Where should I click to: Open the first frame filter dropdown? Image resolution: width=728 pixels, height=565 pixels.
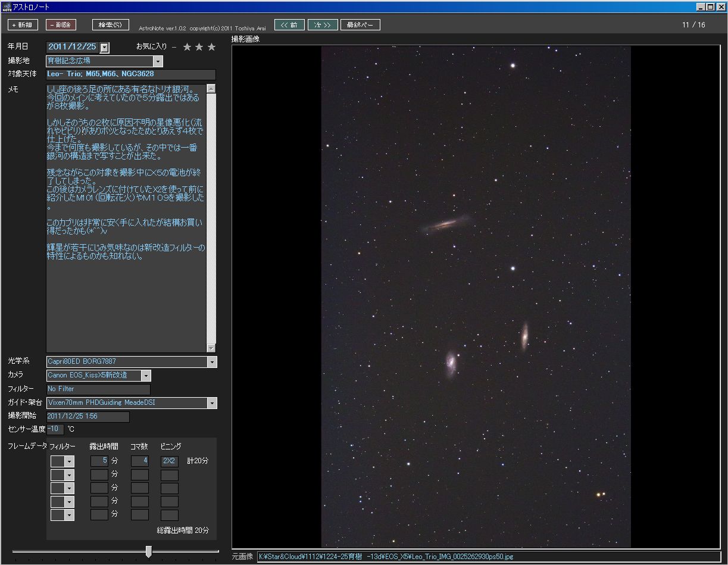click(x=70, y=461)
